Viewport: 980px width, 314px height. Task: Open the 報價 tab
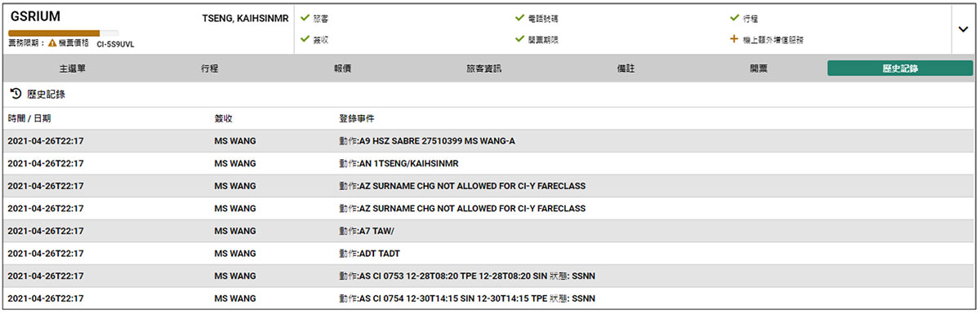tap(342, 69)
